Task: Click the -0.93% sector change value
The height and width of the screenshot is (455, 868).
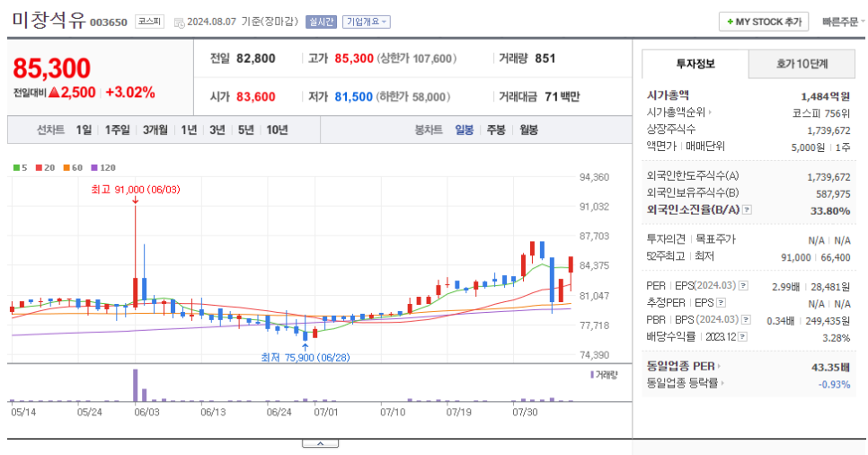Action: [x=834, y=384]
